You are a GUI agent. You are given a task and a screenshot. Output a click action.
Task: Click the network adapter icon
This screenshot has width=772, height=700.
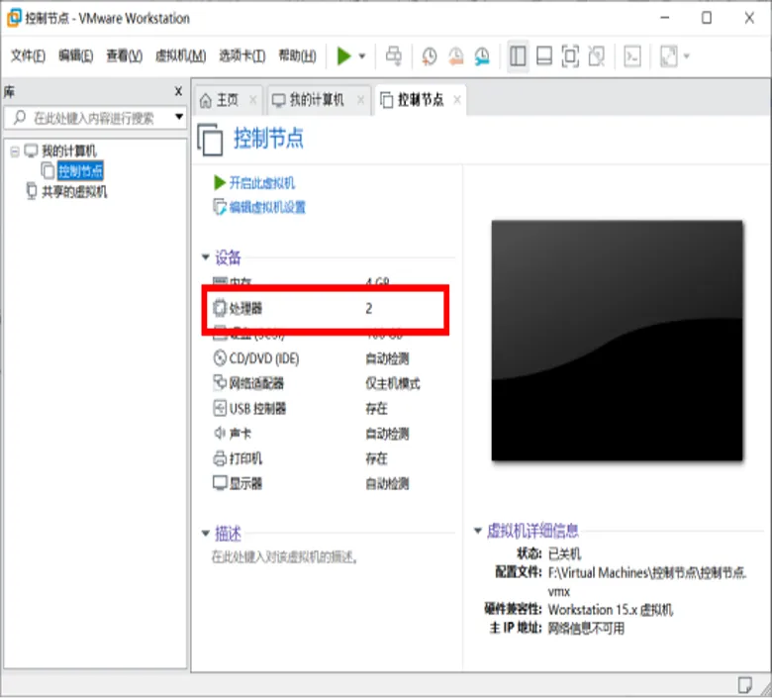[220, 383]
